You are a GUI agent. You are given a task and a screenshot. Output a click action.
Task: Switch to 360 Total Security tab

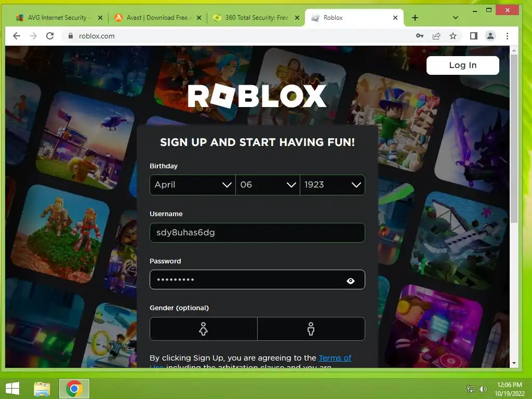257,18
